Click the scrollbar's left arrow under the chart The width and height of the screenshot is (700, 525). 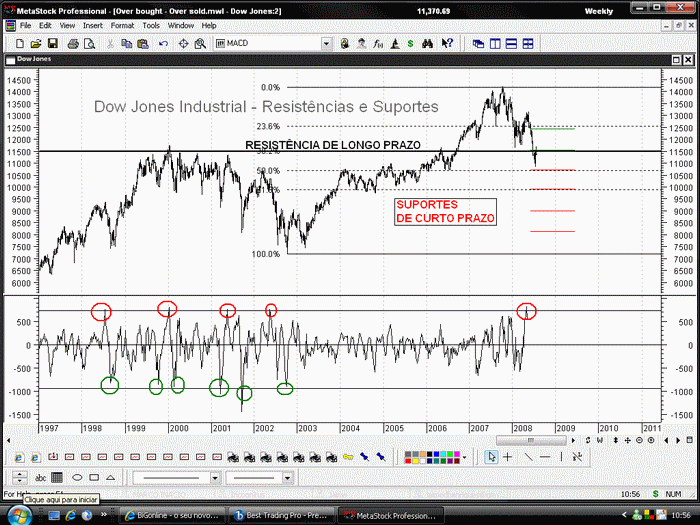8,441
